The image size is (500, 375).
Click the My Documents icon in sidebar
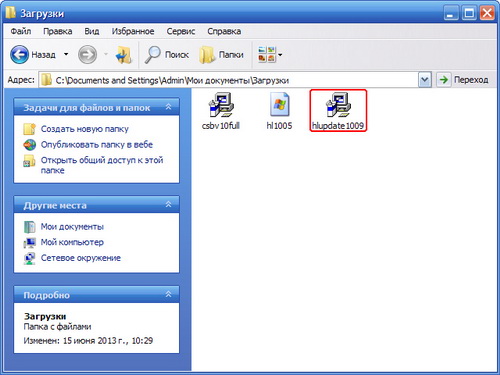pyautogui.click(x=30, y=227)
